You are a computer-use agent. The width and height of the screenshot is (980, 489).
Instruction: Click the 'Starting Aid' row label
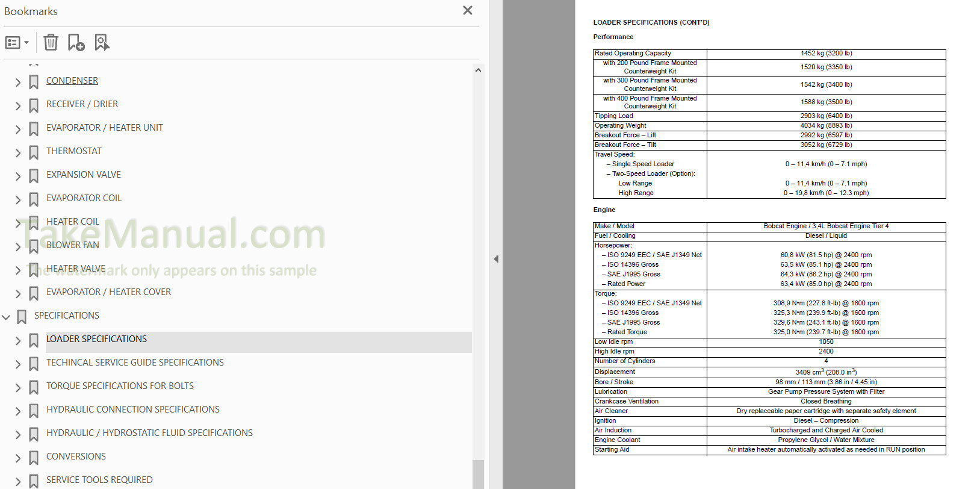pyautogui.click(x=612, y=450)
